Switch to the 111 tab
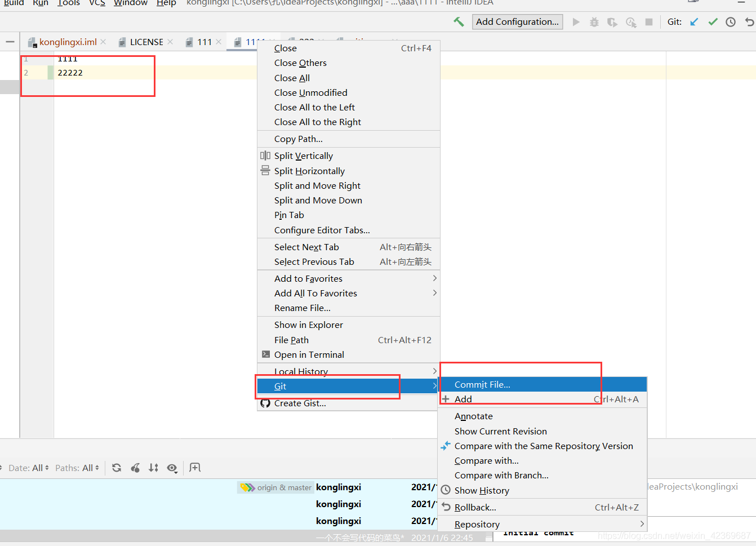This screenshot has height=546, width=756. pyautogui.click(x=204, y=42)
